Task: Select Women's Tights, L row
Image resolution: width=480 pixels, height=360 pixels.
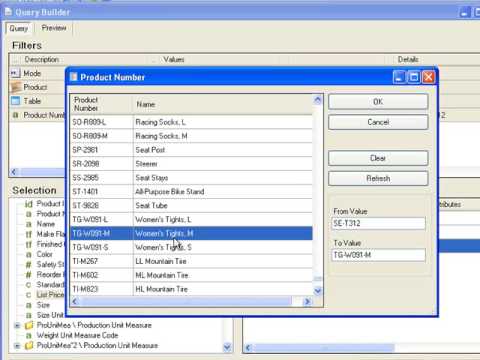Action: point(191,220)
